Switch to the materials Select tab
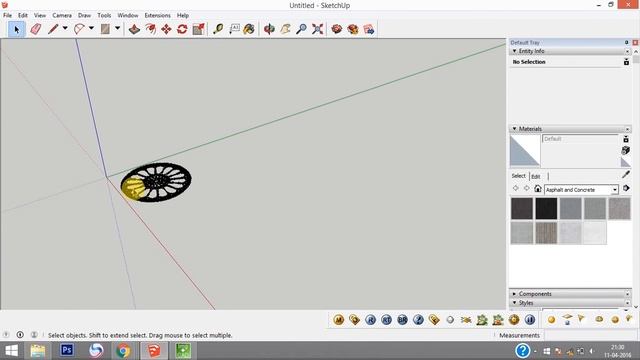640x360 pixels. [519, 176]
